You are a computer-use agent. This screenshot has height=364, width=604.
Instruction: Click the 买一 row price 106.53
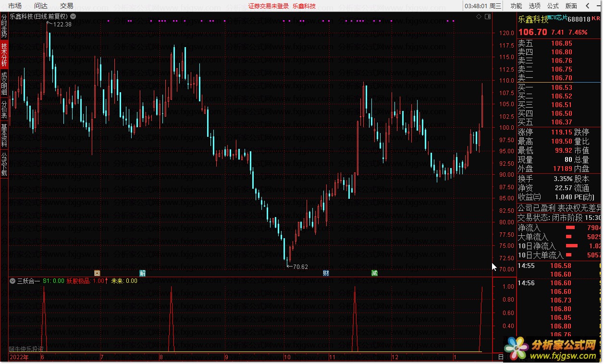pos(561,87)
